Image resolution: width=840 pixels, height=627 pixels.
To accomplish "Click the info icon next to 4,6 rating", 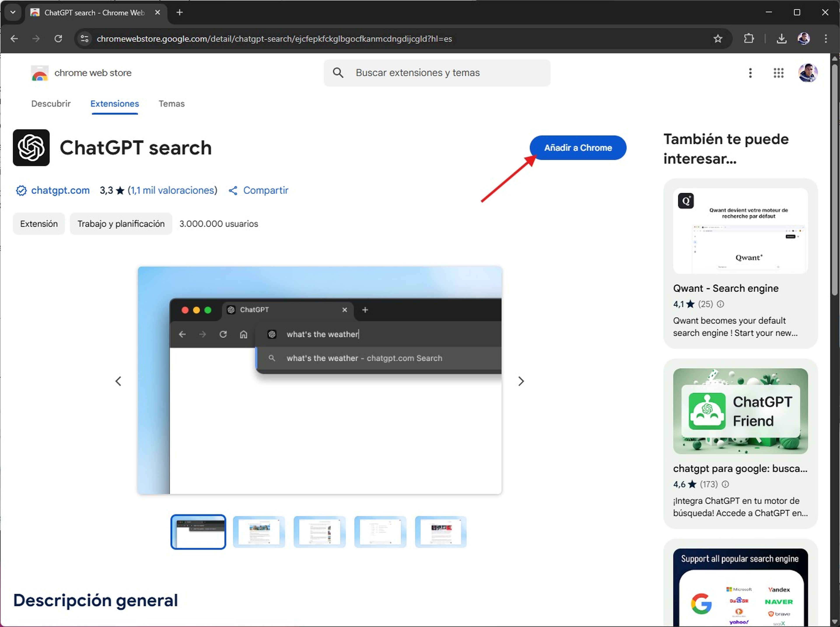I will [x=725, y=484].
